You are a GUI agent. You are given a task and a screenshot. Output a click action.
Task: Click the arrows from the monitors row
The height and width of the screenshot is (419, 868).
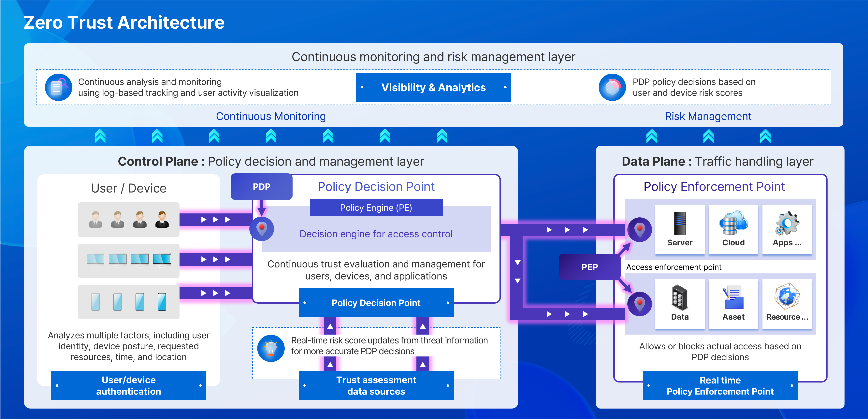pos(216,259)
